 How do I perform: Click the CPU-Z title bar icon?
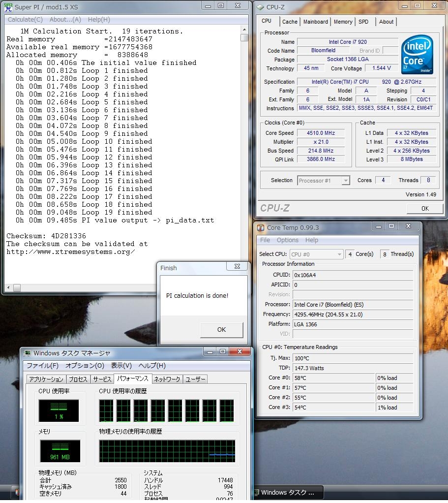point(260,6)
